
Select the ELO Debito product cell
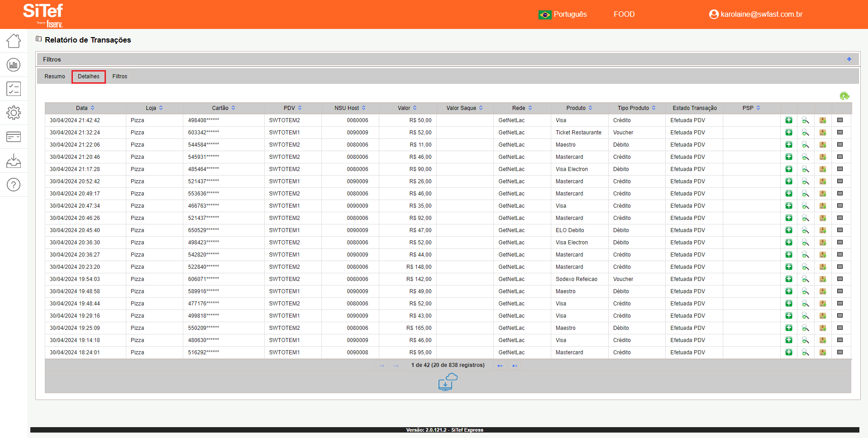580,230
